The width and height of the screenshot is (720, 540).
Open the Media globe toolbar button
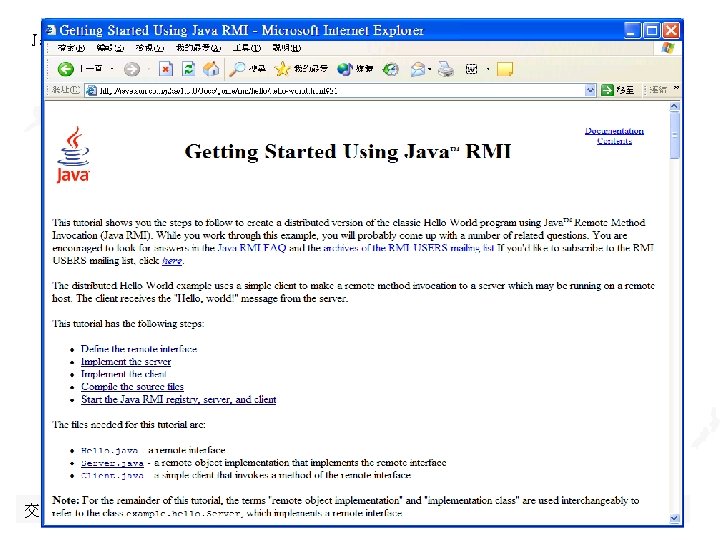(355, 69)
